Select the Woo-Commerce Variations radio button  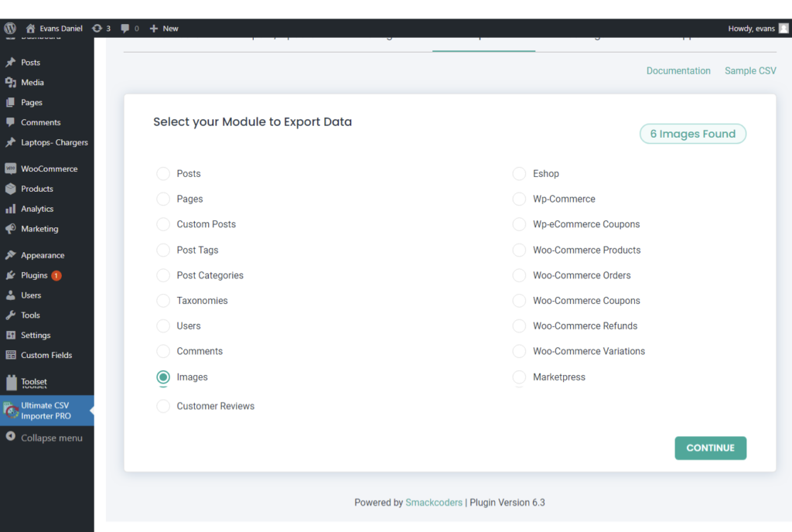pos(519,351)
